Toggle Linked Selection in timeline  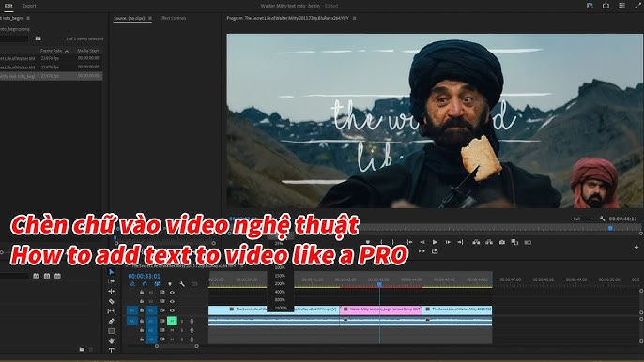tap(157, 284)
